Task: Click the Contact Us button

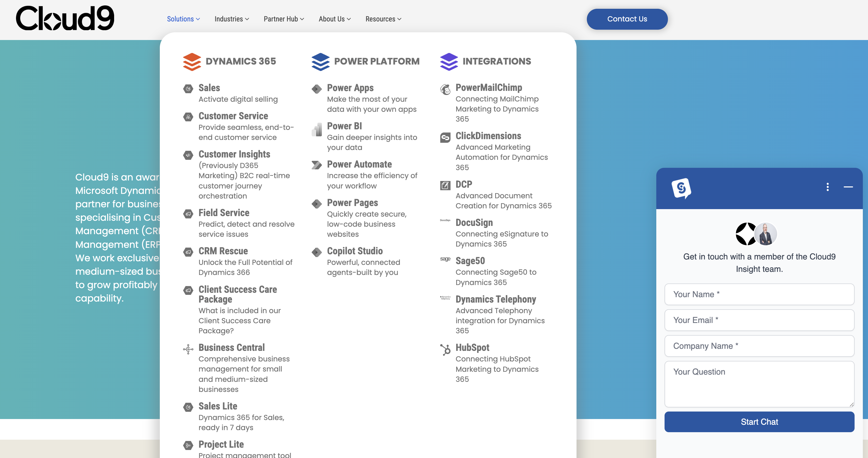Action: (627, 19)
